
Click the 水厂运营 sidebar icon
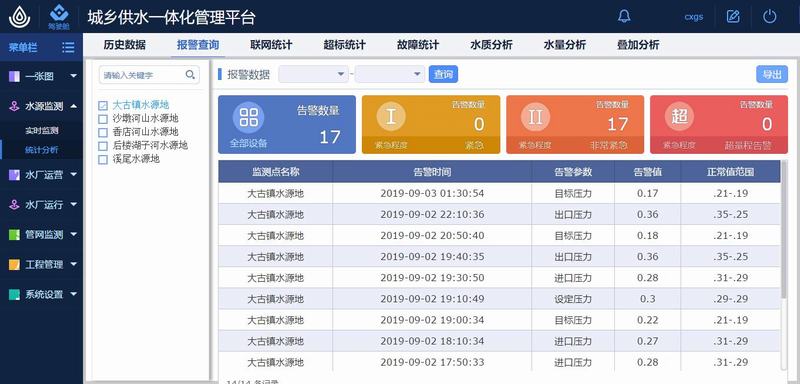point(15,175)
